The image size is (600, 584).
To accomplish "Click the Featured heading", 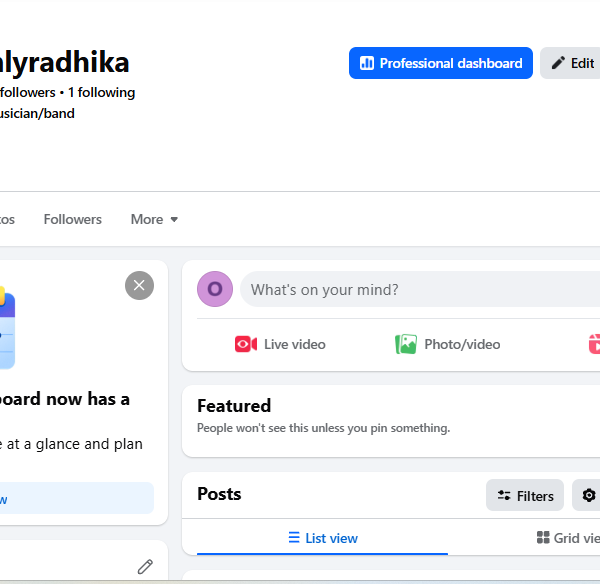I will 234,406.
